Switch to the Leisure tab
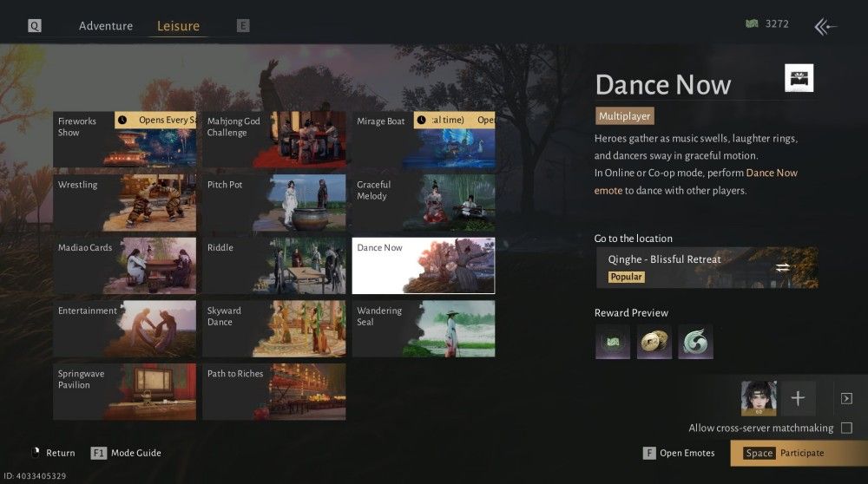The height and width of the screenshot is (484, 868). tap(178, 26)
